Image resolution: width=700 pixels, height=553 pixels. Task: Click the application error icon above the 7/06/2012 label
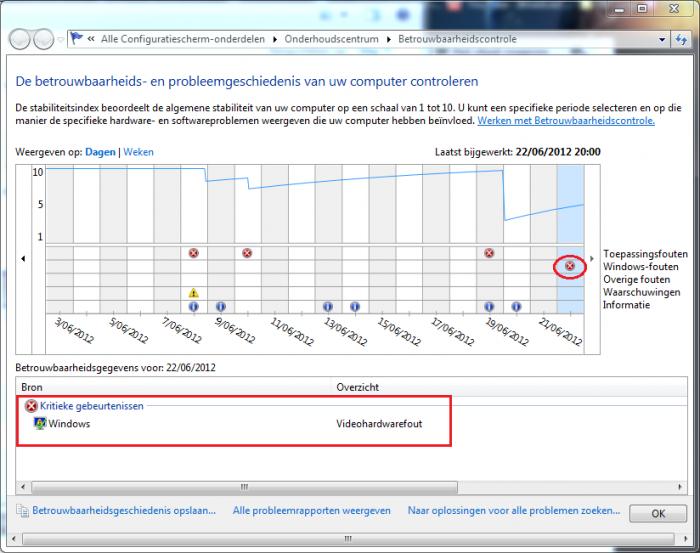193,253
